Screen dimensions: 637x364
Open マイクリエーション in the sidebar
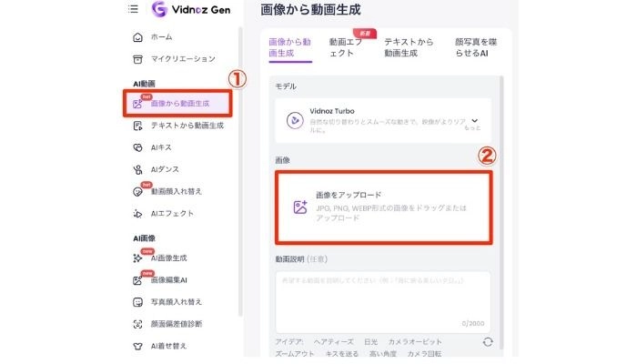(x=183, y=59)
